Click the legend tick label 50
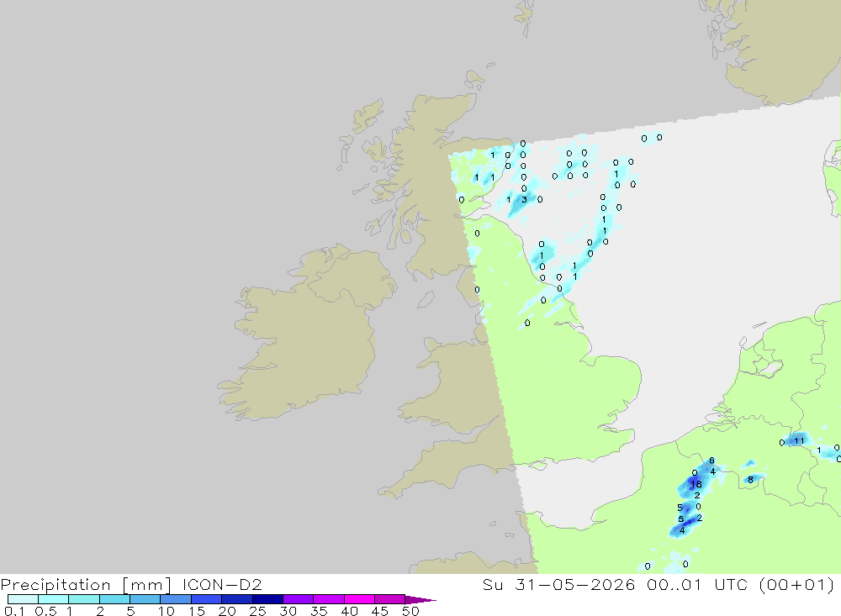This screenshot has height=616, width=841. (410, 611)
